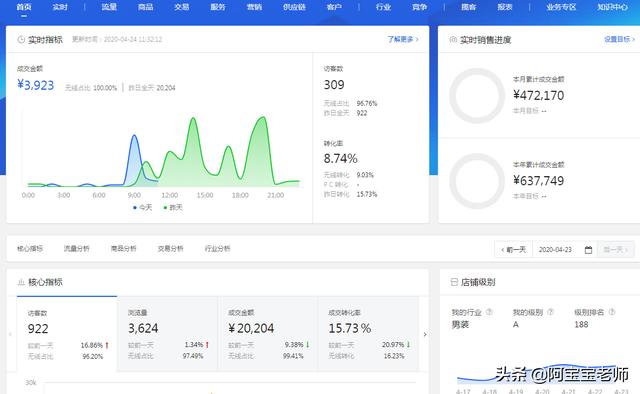The width and height of the screenshot is (640, 394).
Task: Click the 8.74% conversion rate value
Action: [340, 158]
